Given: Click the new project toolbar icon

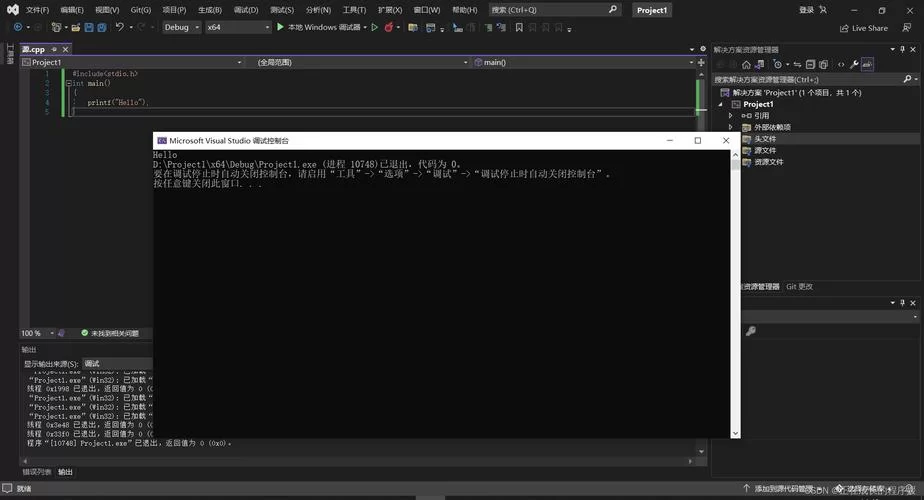Looking at the screenshot, I should pos(56,27).
